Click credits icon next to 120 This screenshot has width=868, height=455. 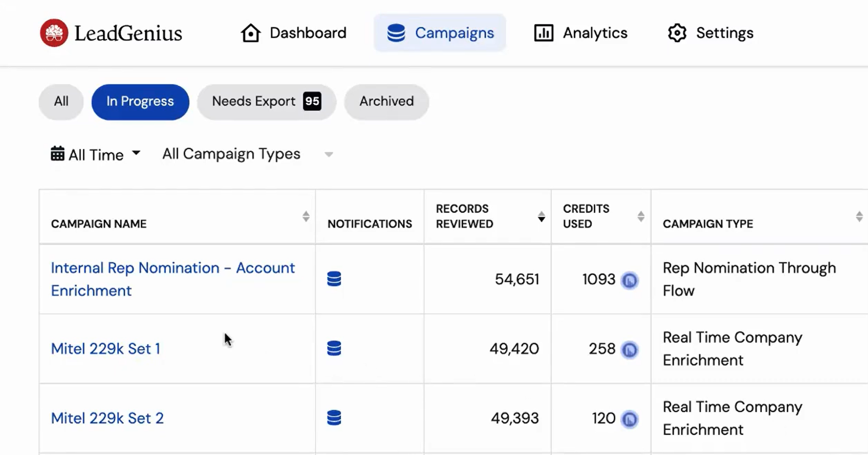630,420
